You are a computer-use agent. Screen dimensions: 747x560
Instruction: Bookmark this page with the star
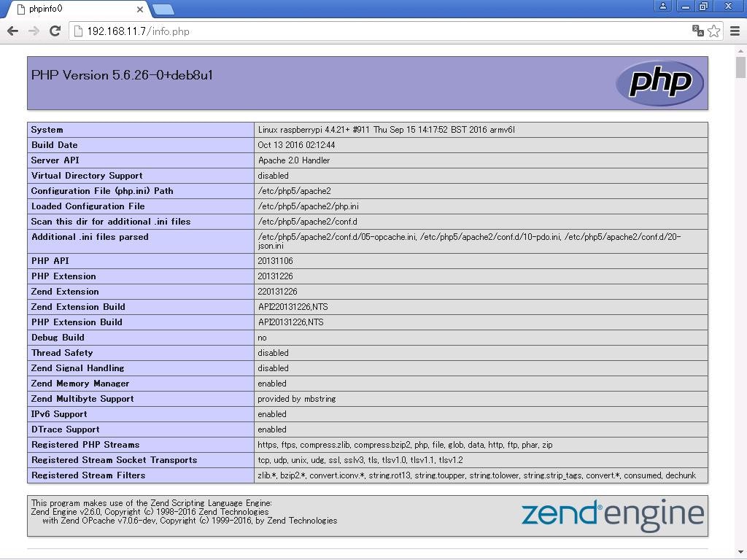click(x=713, y=31)
